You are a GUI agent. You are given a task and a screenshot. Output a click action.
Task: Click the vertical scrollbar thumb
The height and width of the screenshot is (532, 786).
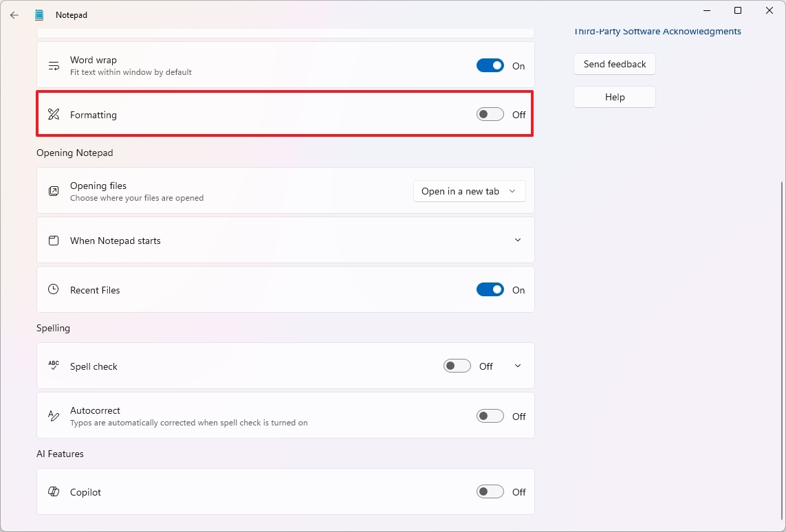click(x=781, y=351)
